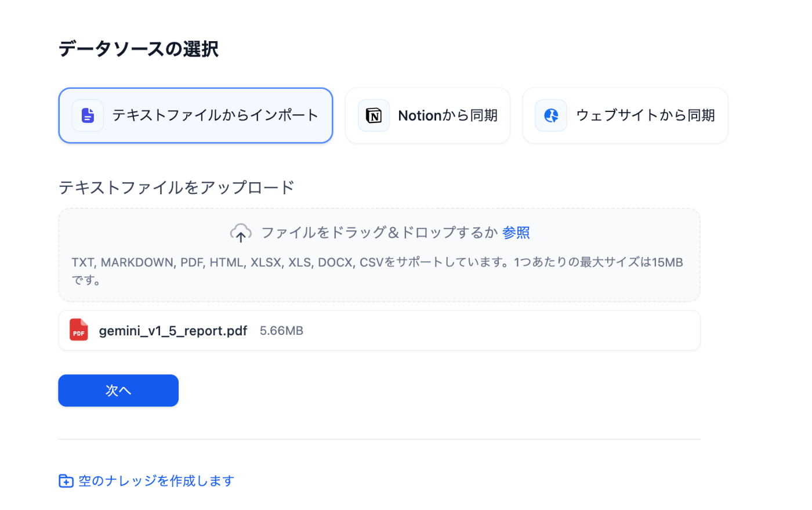Click 次へ button to proceed

[x=118, y=390]
